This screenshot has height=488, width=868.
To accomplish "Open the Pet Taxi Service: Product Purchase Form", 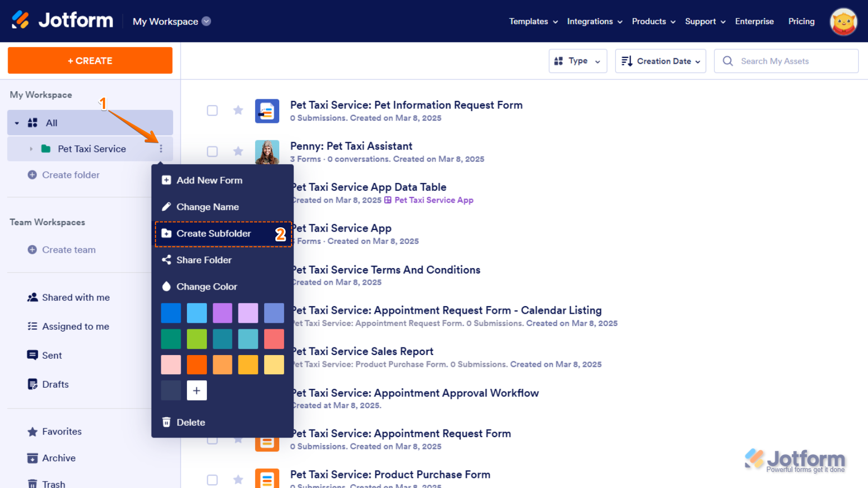I will (x=390, y=475).
